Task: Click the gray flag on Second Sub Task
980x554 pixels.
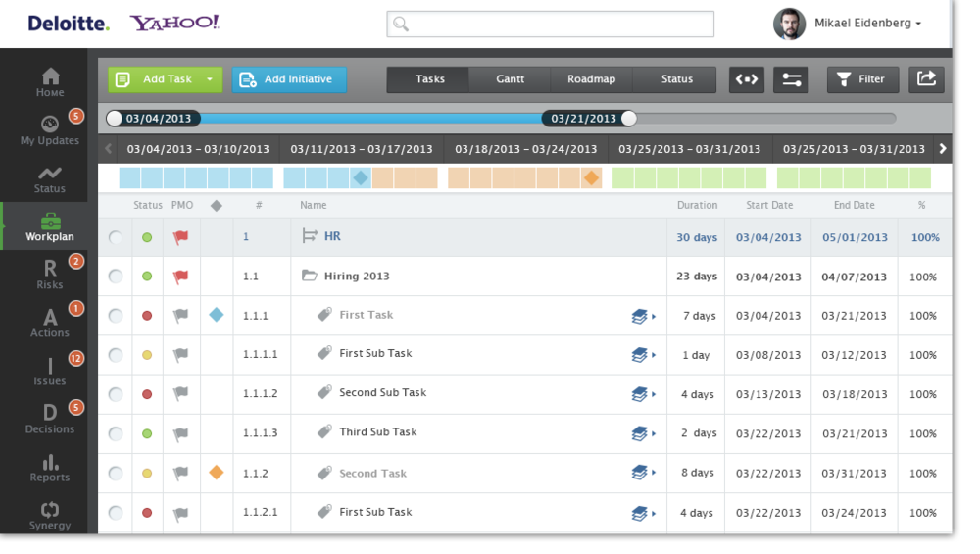Action: point(180,393)
